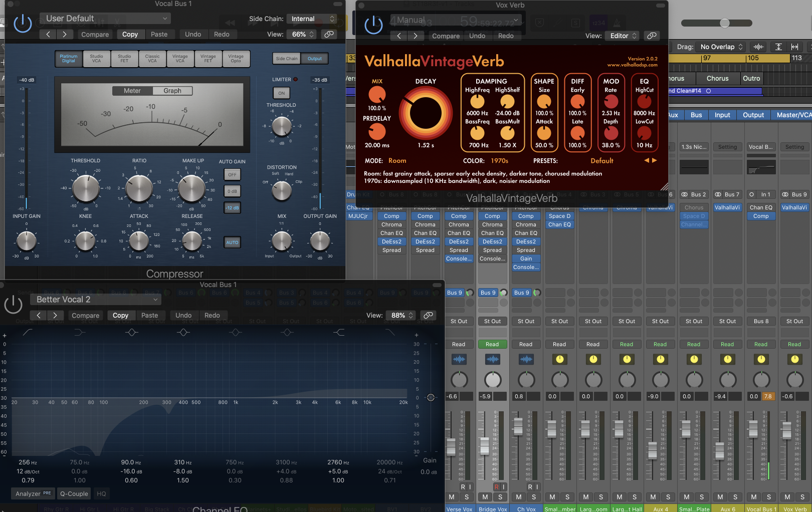Toggle ValhallaVintageVerb power button

click(x=373, y=25)
